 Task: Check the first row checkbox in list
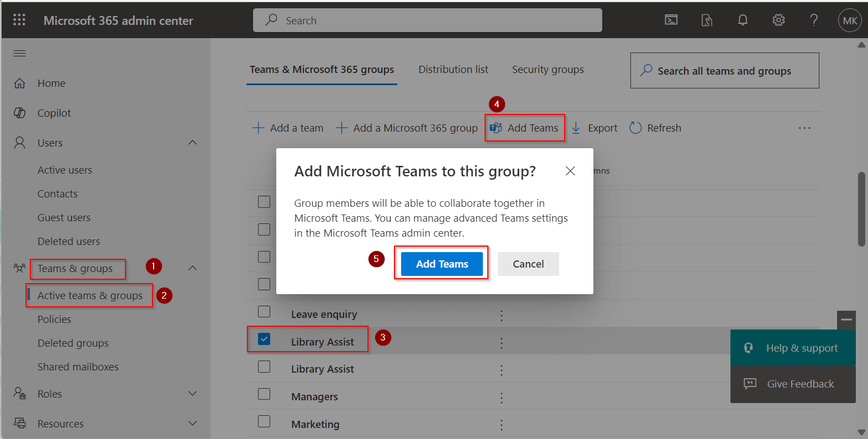(x=264, y=202)
